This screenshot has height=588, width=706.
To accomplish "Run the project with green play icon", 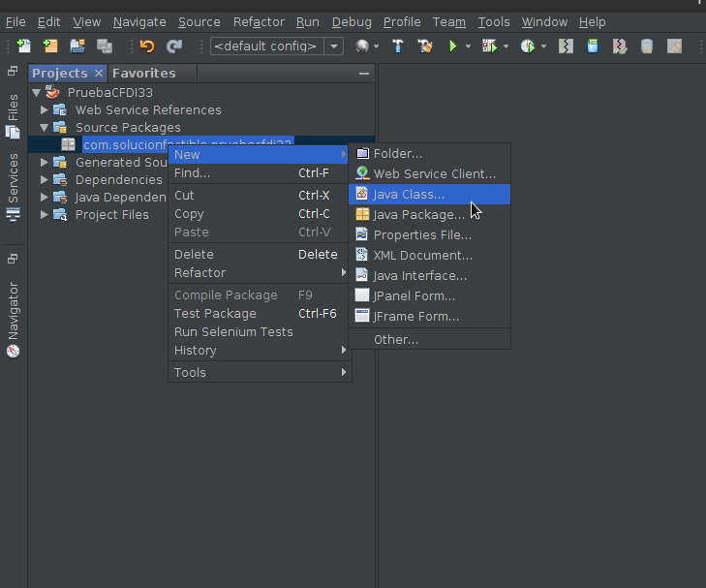I will point(452,46).
